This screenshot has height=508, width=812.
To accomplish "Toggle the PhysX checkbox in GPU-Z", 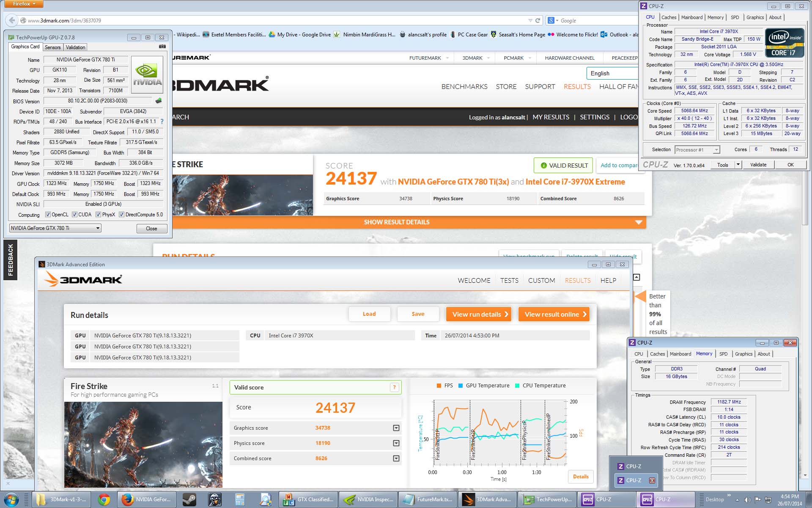I will coord(98,215).
